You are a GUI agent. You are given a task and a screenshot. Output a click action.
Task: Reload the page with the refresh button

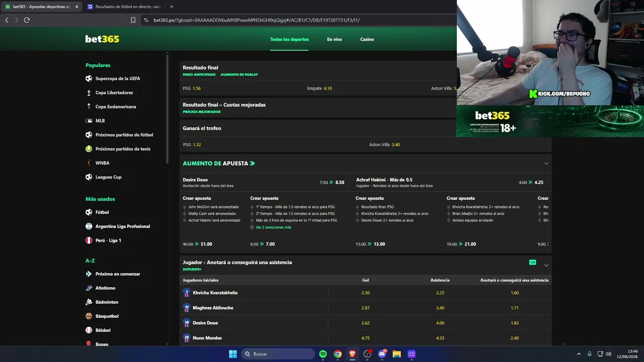click(27, 20)
